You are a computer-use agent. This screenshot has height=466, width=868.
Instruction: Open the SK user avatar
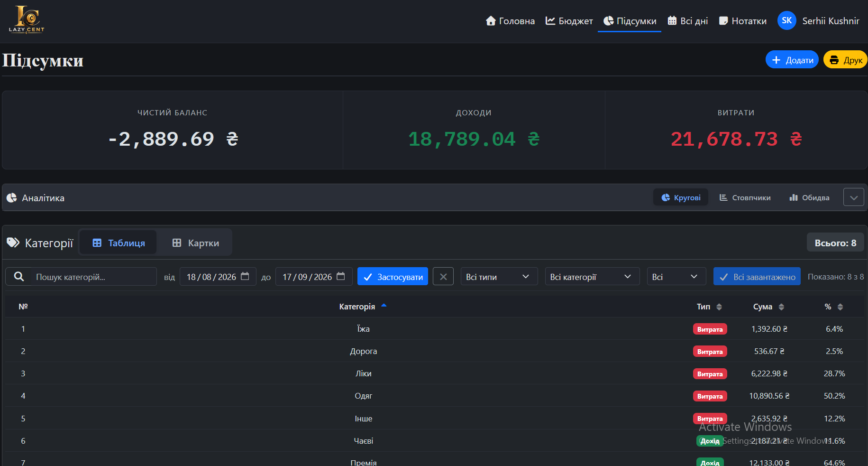(786, 20)
